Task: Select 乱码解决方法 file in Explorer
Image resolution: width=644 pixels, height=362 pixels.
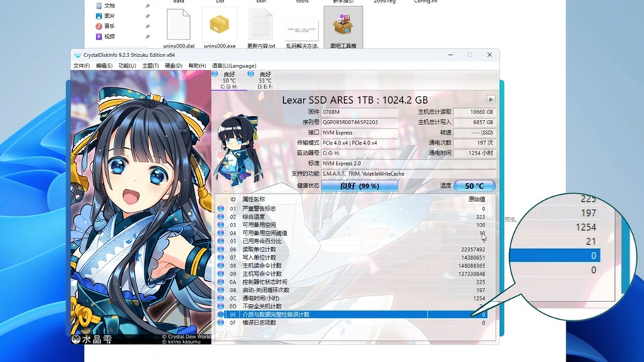Action: 302,30
